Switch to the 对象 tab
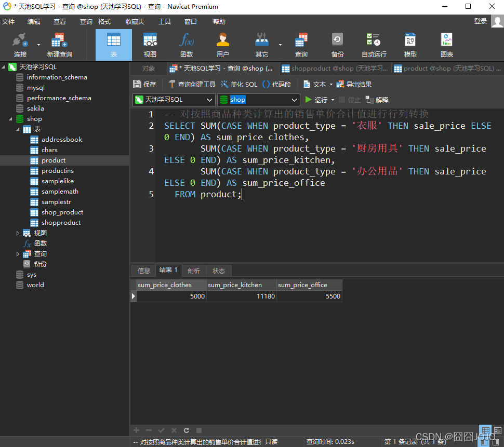Screen dimensions: 504x447 click(149, 69)
